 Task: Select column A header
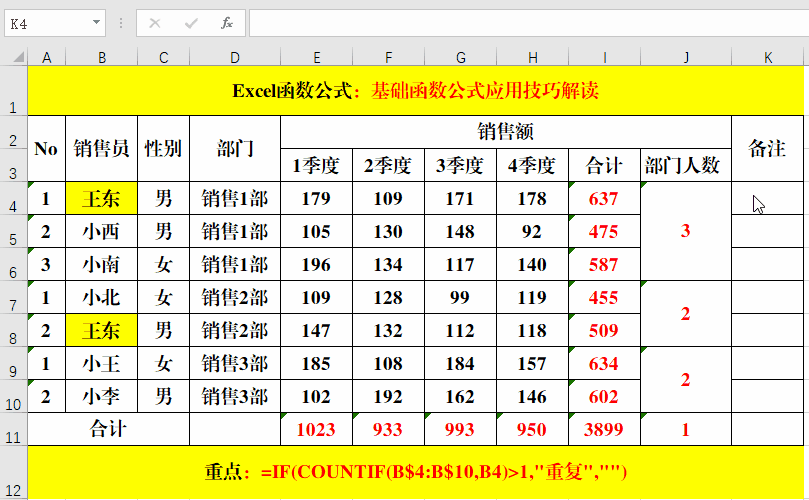click(x=46, y=57)
